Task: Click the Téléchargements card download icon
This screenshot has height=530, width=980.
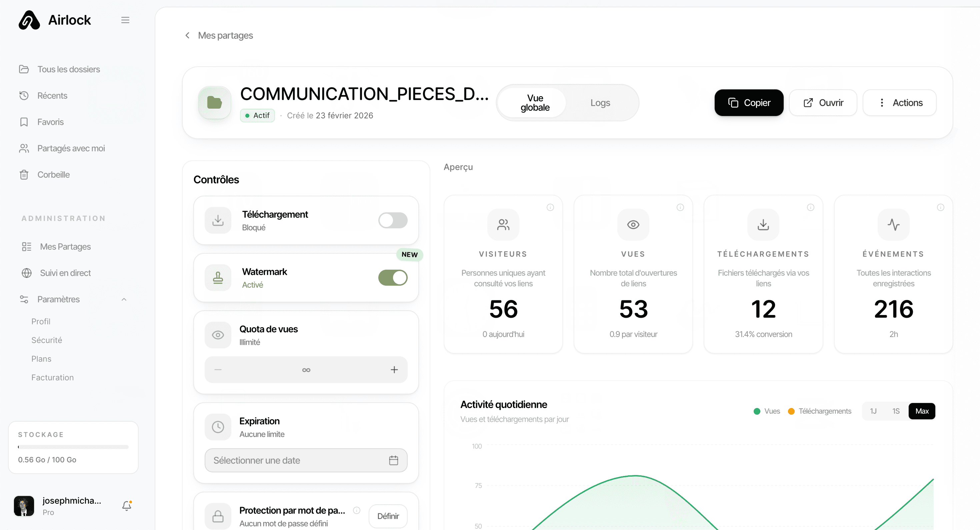Action: pyautogui.click(x=764, y=224)
